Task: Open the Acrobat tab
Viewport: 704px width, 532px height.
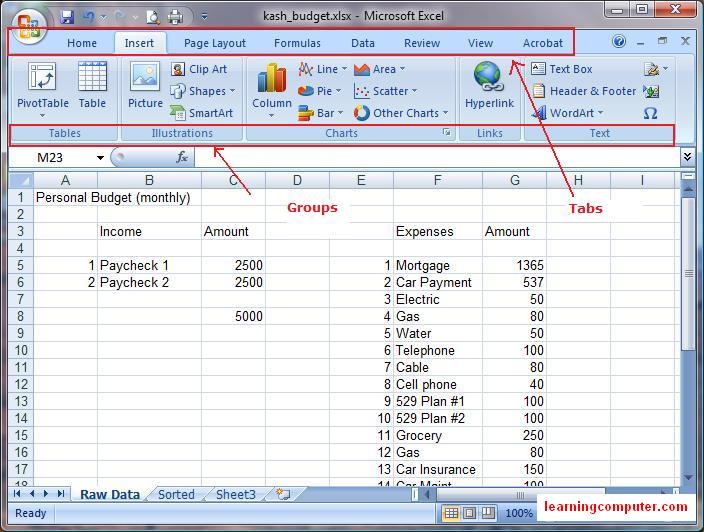Action: pos(542,43)
